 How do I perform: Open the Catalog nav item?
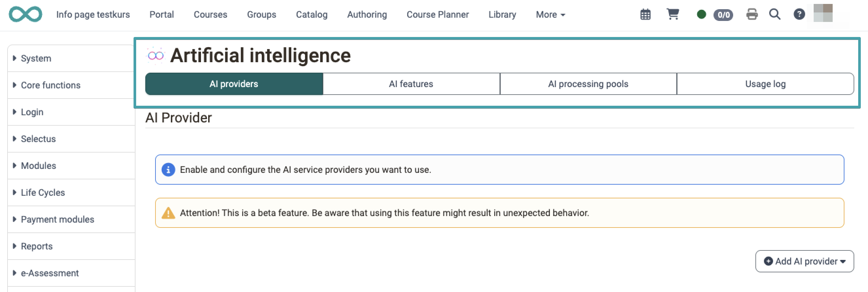click(x=312, y=14)
